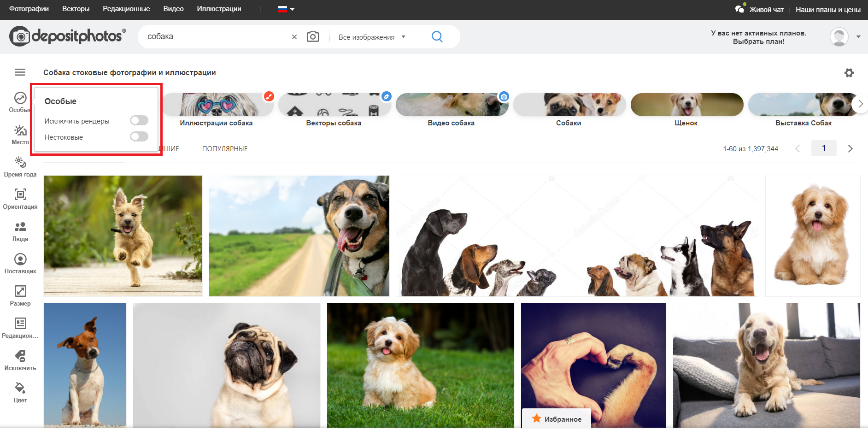Go to next results page
The width and height of the screenshot is (868, 430).
[x=850, y=148]
